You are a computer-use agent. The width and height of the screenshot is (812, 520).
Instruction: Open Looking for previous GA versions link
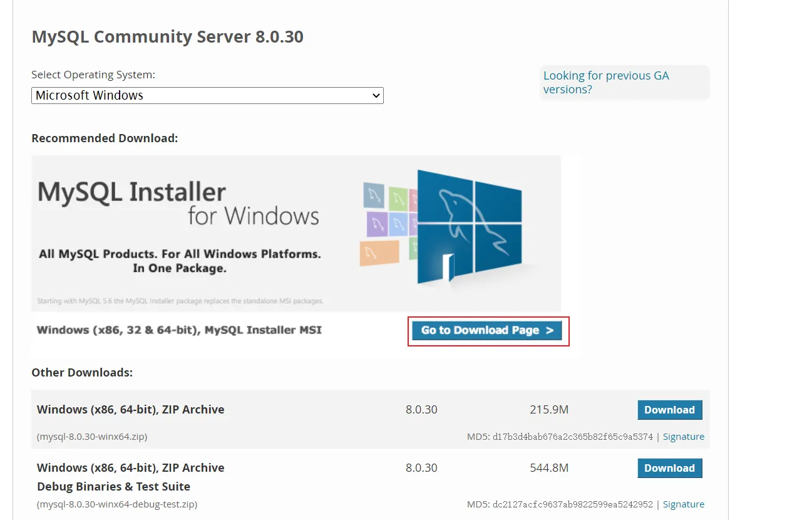[x=606, y=82]
